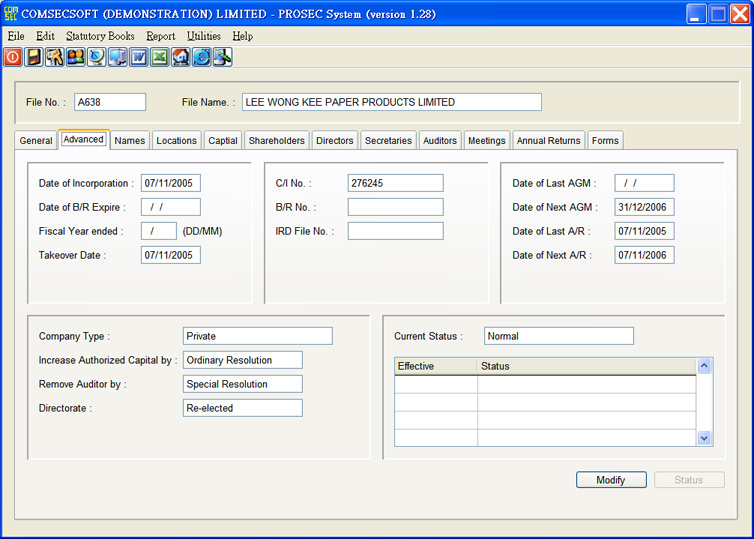Click the house home icon in toolbar
The width and height of the screenshot is (754, 539).
(181, 57)
